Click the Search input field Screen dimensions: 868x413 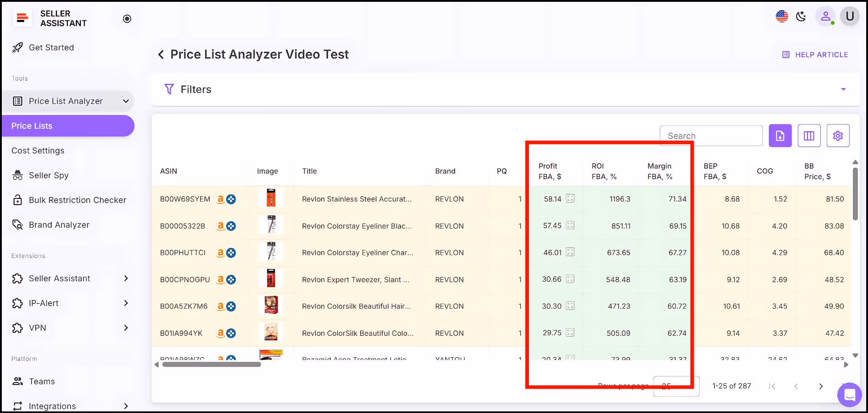click(711, 136)
